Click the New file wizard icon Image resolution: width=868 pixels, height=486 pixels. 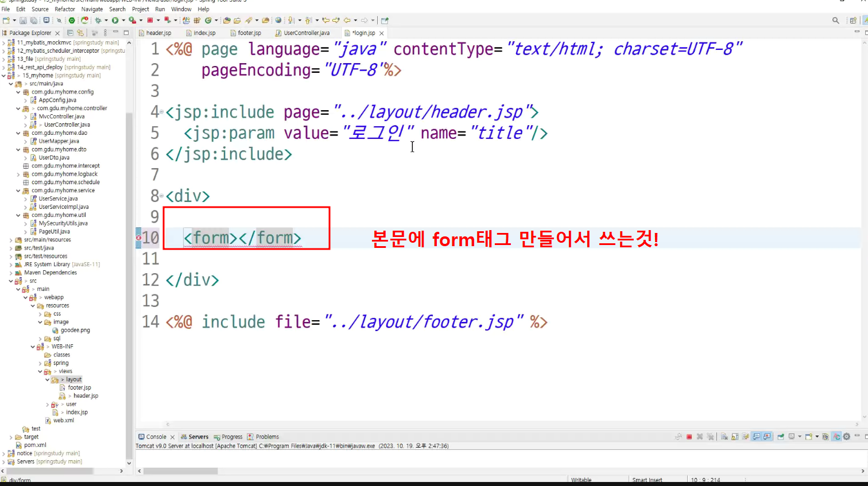(6, 21)
